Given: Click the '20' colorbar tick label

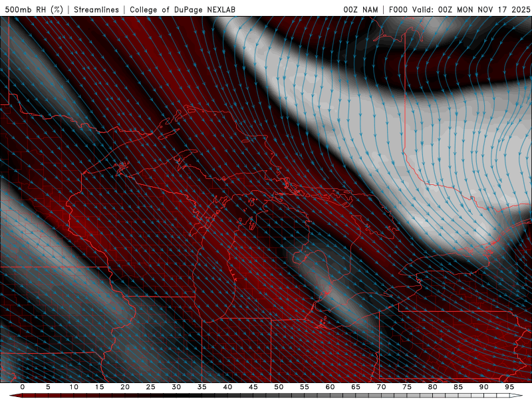Looking at the screenshot, I should tap(125, 387).
